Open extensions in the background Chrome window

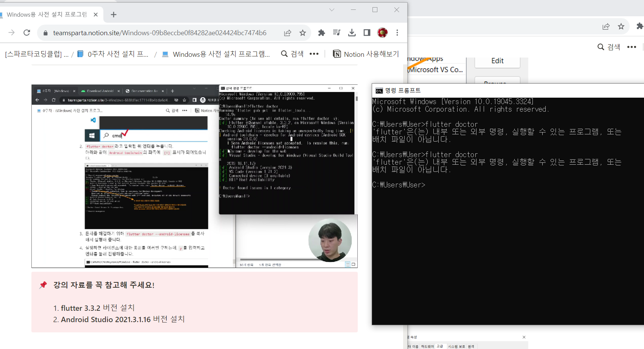point(640,26)
